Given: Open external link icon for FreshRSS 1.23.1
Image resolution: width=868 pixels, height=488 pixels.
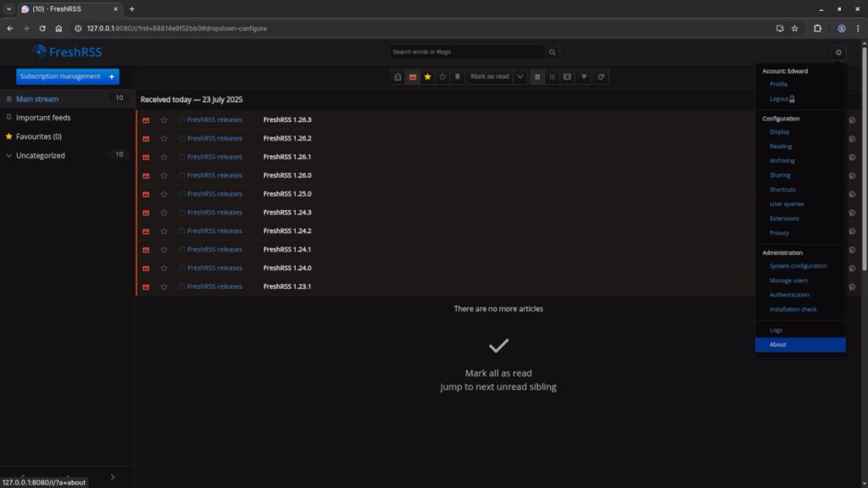Looking at the screenshot, I should click(x=852, y=286).
